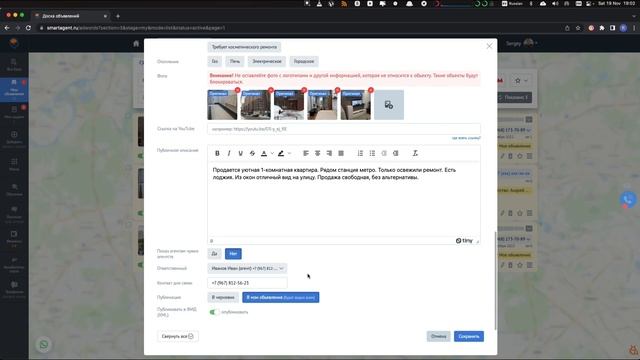Select the 'Газ' heating option

click(215, 62)
